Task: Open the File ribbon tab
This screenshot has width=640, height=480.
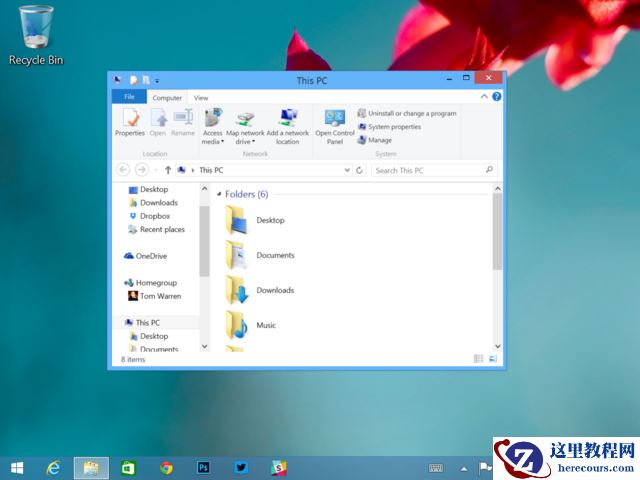Action: (129, 97)
